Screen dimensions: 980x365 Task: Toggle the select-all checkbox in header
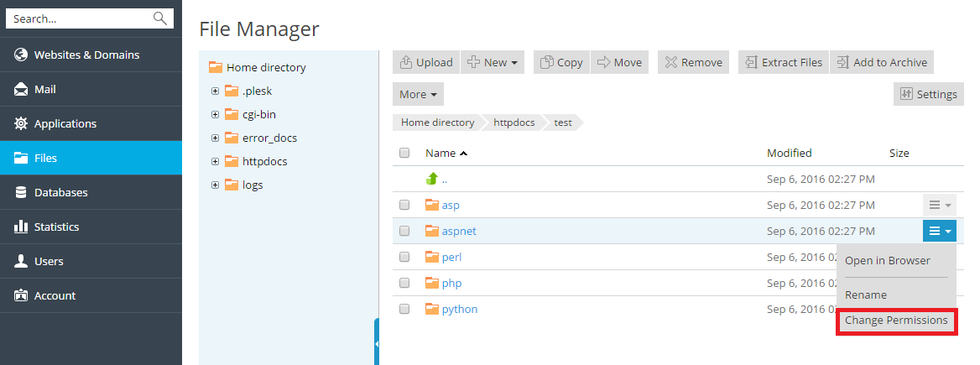tap(404, 153)
